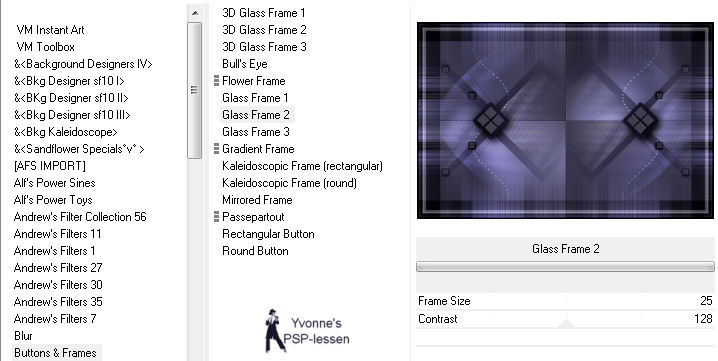Click the category list scrollbar thumb
This screenshot has height=361, width=718.
pyautogui.click(x=195, y=90)
